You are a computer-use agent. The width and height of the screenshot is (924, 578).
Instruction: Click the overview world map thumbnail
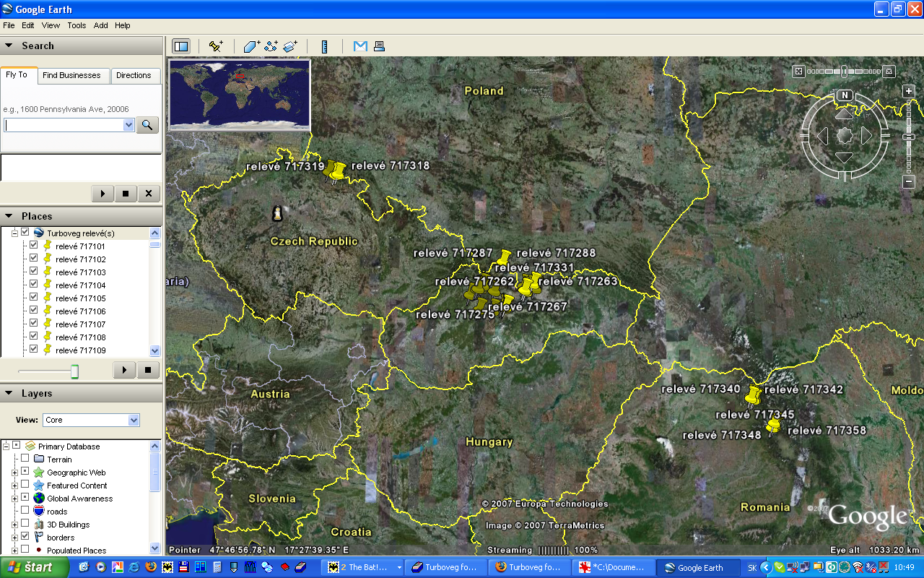(239, 95)
